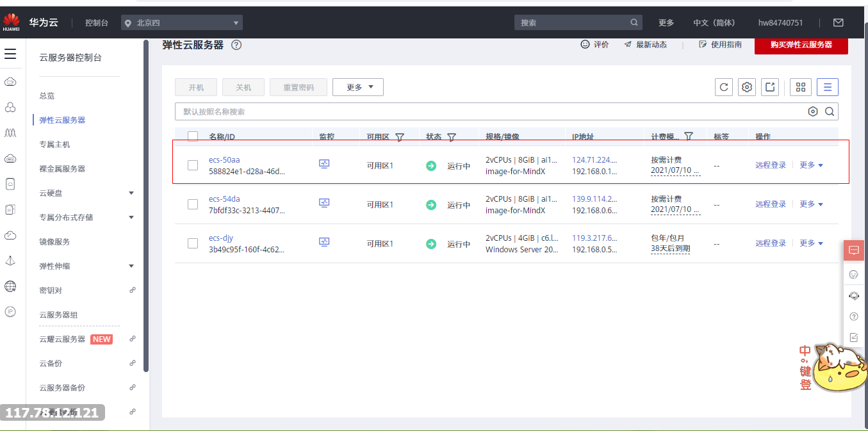
Task: Click the export list icon
Action: tap(770, 87)
